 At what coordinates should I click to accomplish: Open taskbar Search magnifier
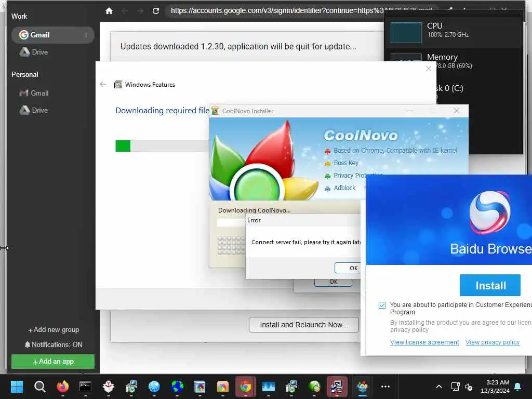point(39,387)
